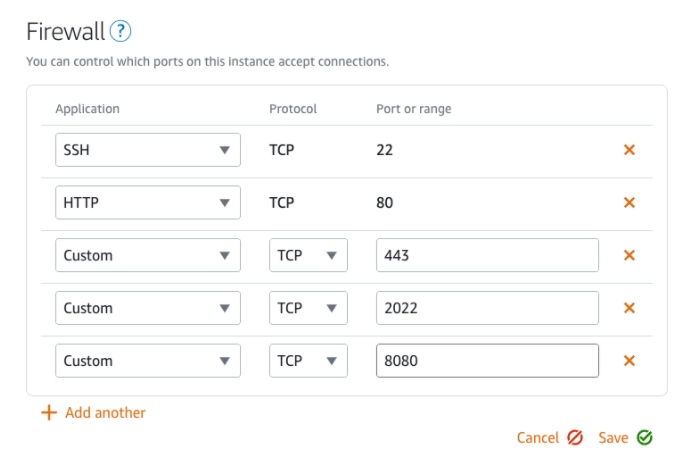Click the Cancel button
This screenshot has height=454, width=687.
pyautogui.click(x=538, y=438)
